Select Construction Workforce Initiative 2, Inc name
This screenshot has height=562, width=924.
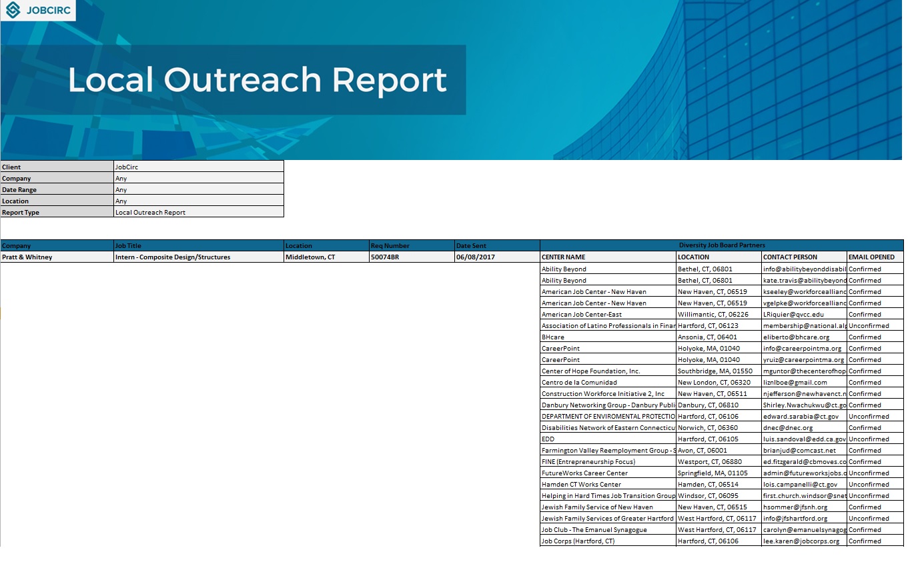[x=608, y=393]
